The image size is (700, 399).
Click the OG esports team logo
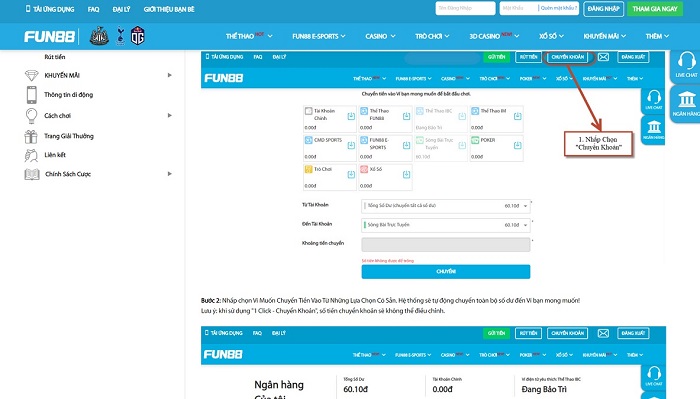pyautogui.click(x=138, y=36)
